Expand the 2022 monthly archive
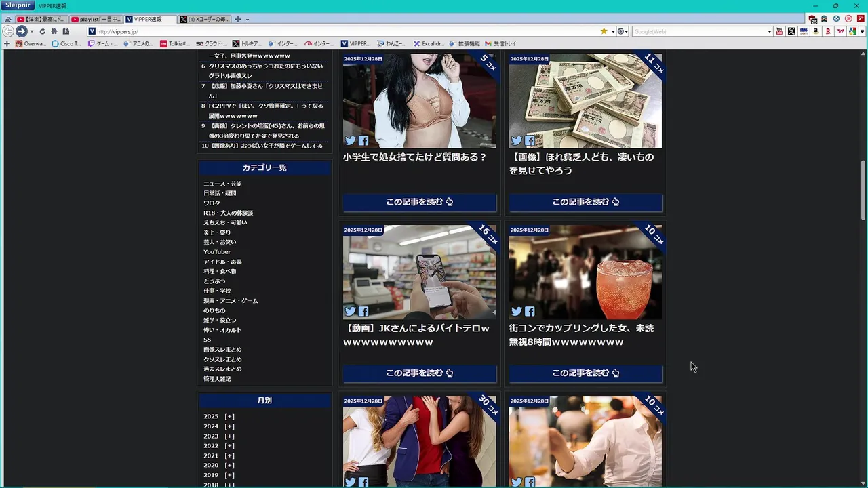This screenshot has height=488, width=868. point(230,446)
